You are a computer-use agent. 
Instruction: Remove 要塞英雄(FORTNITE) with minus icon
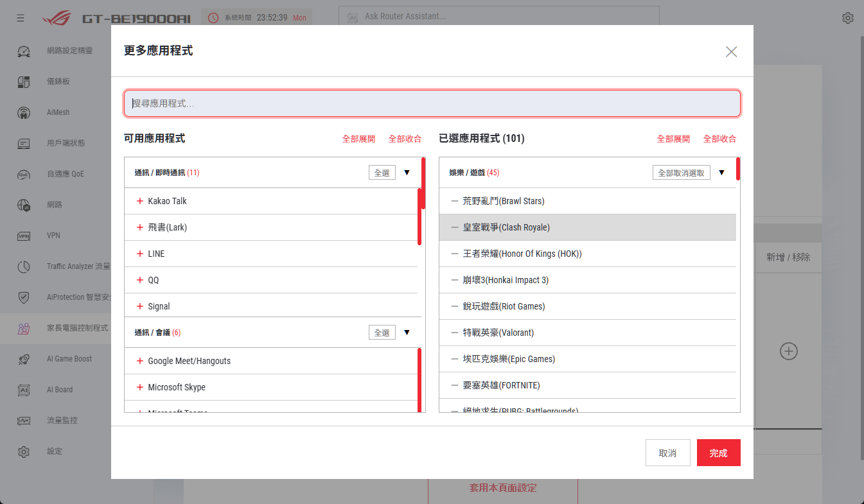coord(455,385)
